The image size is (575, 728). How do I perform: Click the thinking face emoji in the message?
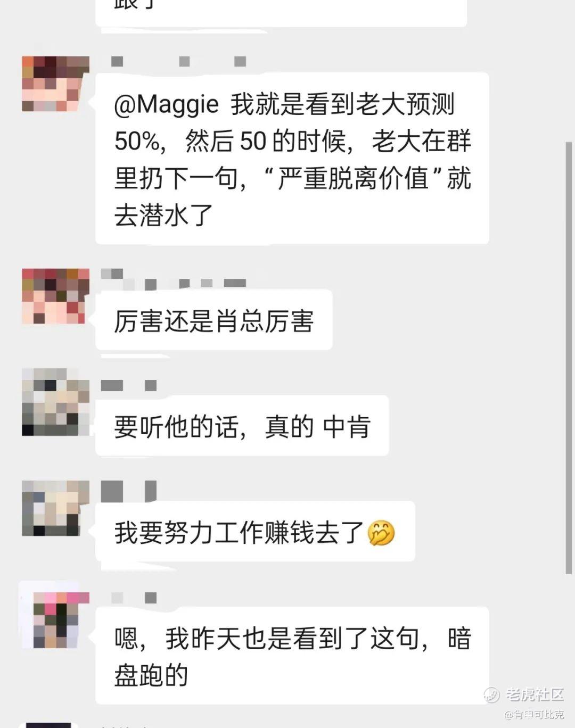pos(381,533)
